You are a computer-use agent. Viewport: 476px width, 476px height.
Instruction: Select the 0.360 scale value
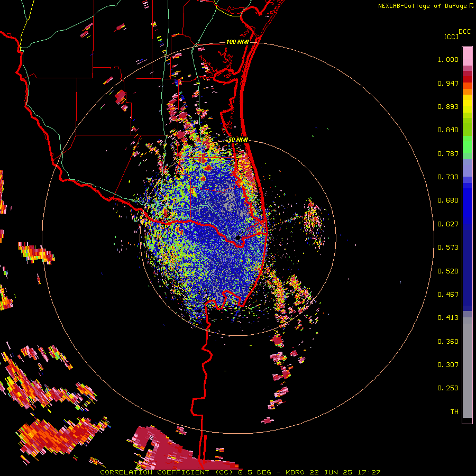[x=448, y=342]
